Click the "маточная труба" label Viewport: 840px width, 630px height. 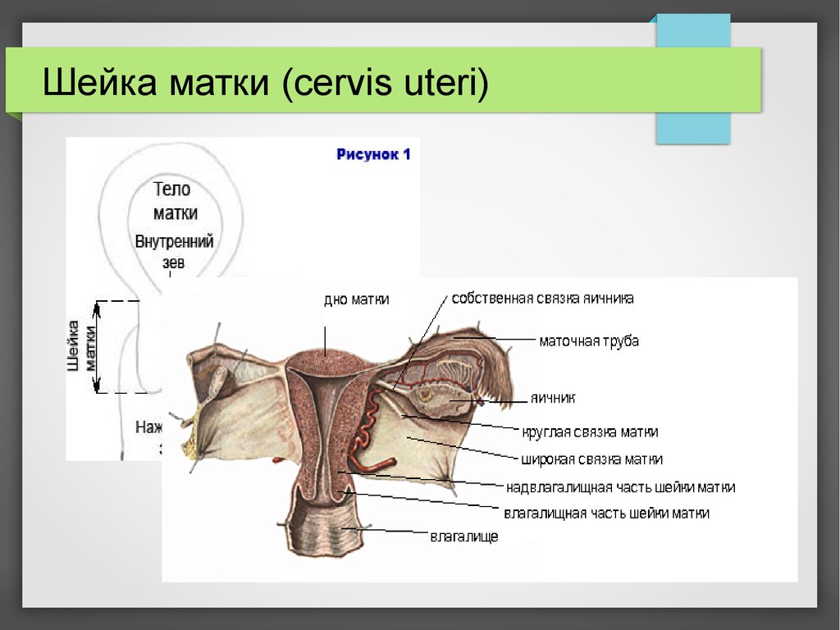588,340
